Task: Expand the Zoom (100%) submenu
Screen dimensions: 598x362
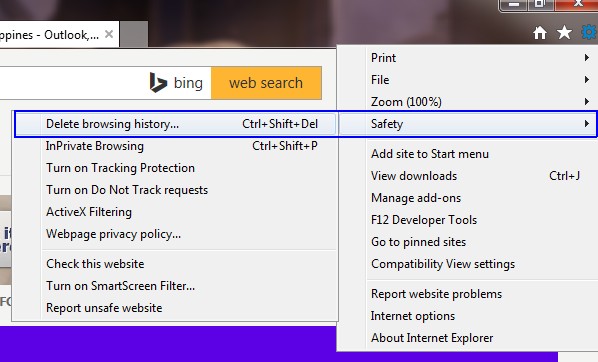Action: pyautogui.click(x=468, y=102)
